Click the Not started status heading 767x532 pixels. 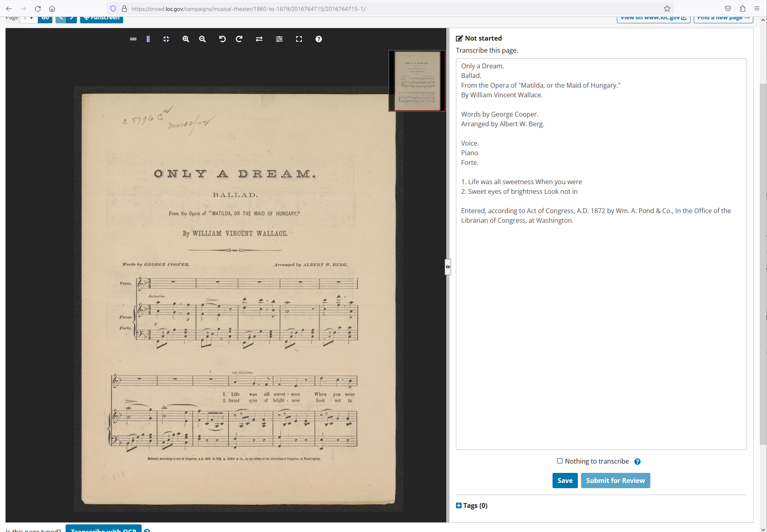479,38
